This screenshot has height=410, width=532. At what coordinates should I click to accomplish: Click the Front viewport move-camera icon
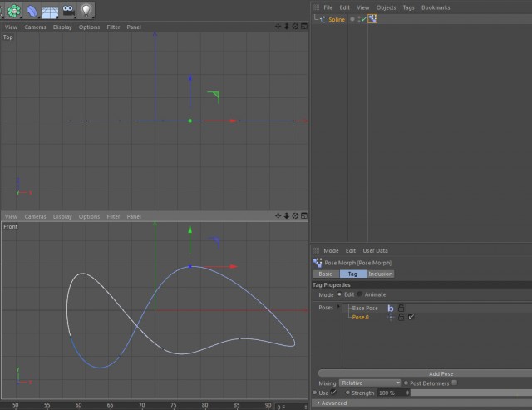click(x=278, y=215)
